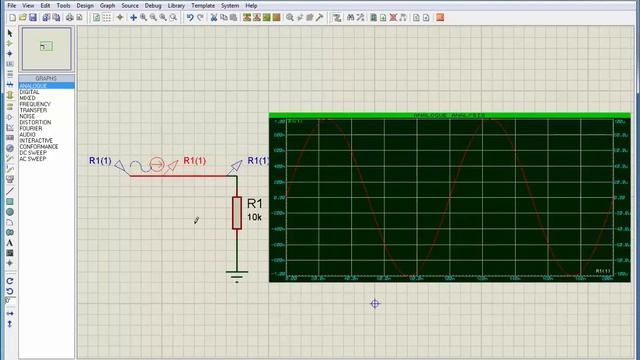Select the Component Mode tool
640x360 pixels.
(x=10, y=43)
